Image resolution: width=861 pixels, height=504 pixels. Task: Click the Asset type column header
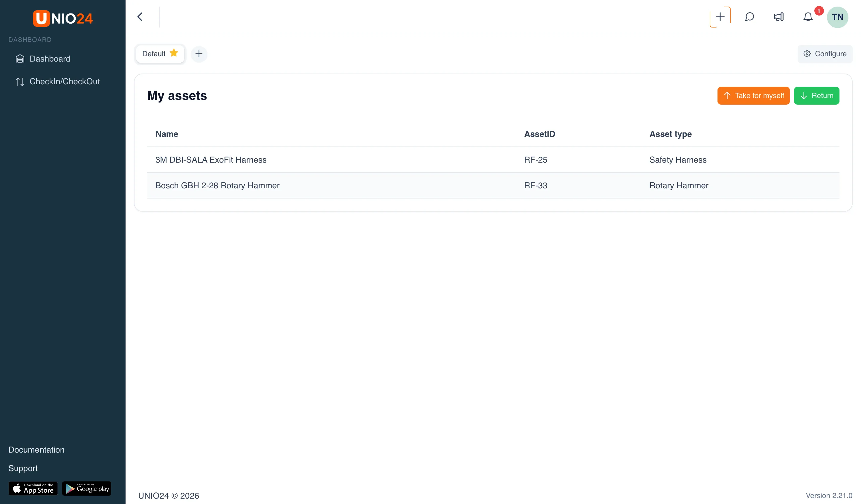670,134
